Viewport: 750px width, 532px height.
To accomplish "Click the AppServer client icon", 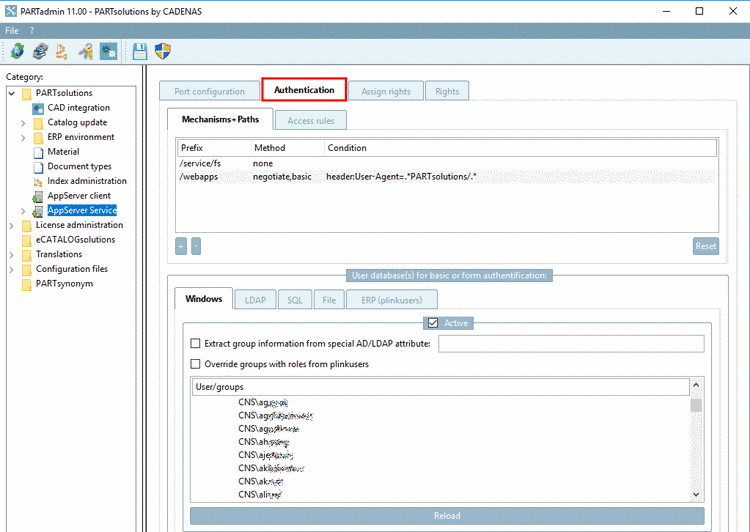I will pos(37,197).
